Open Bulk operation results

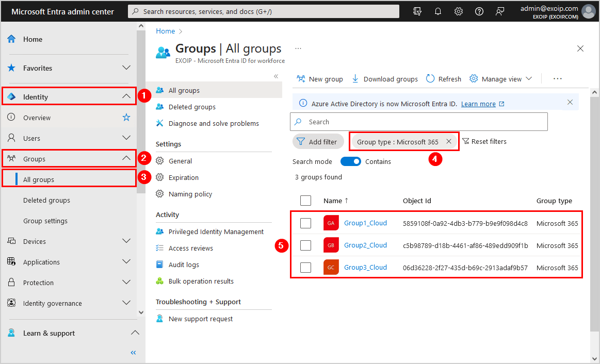(201, 281)
